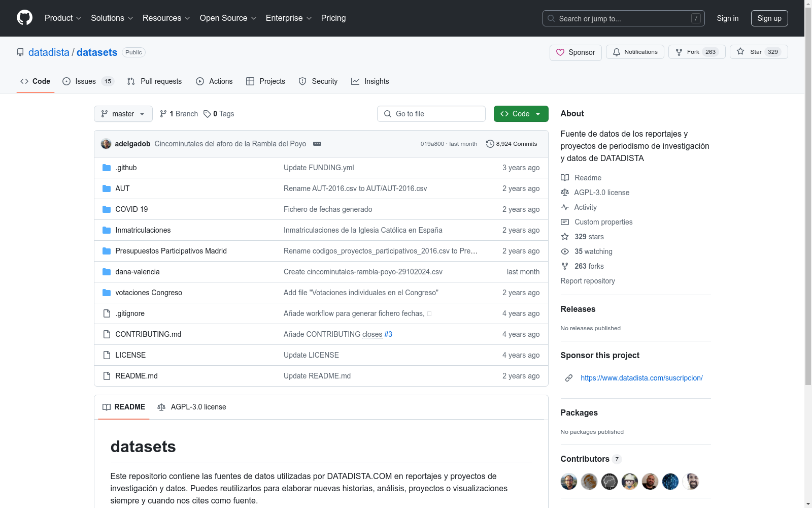Click the last contributor avatar
This screenshot has height=508, width=812.
click(x=691, y=482)
